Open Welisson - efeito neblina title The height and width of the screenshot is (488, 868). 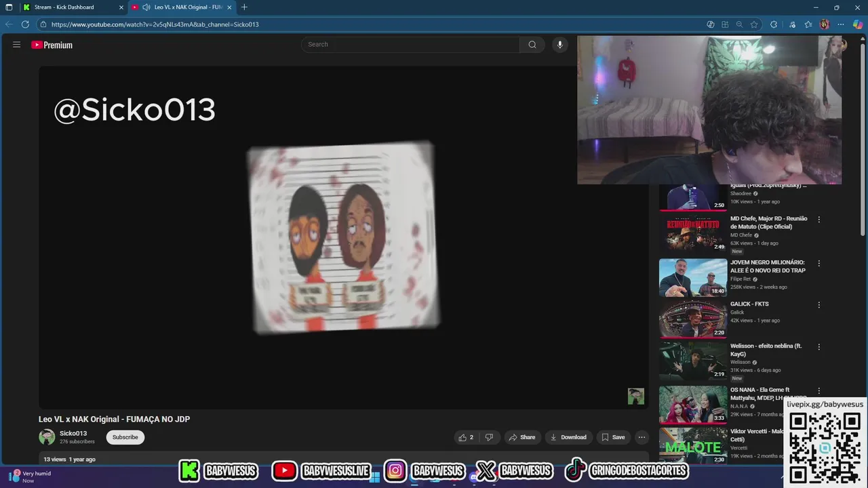[x=766, y=350]
